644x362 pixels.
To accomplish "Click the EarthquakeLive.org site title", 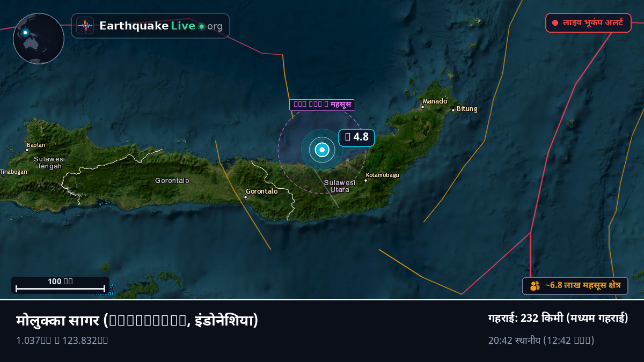I will 161,26.
